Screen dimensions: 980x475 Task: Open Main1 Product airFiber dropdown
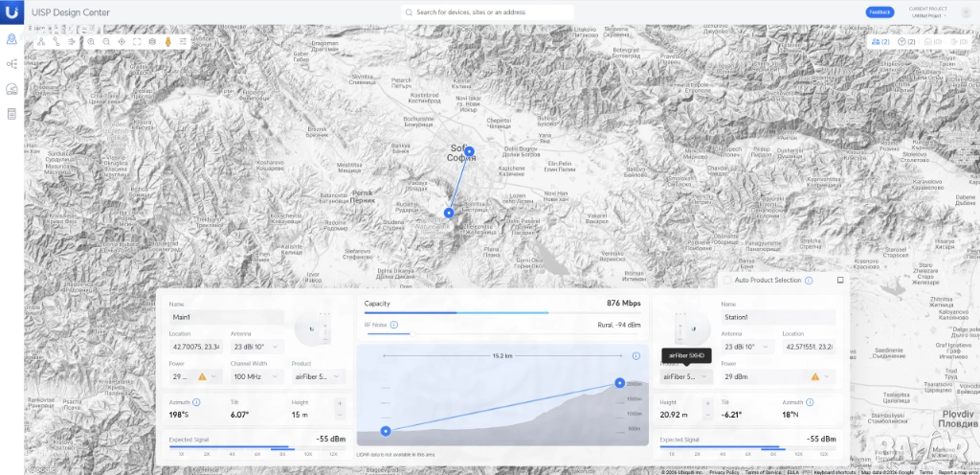tap(318, 377)
